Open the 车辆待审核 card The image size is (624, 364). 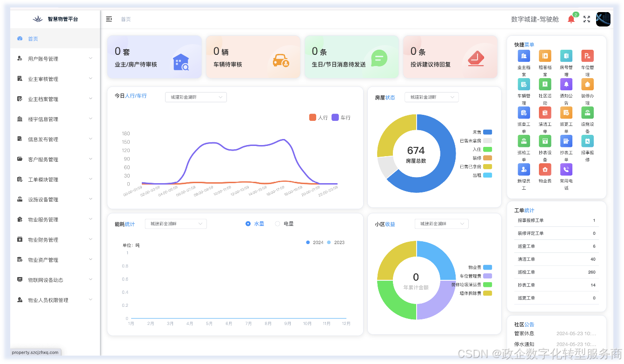[253, 57]
